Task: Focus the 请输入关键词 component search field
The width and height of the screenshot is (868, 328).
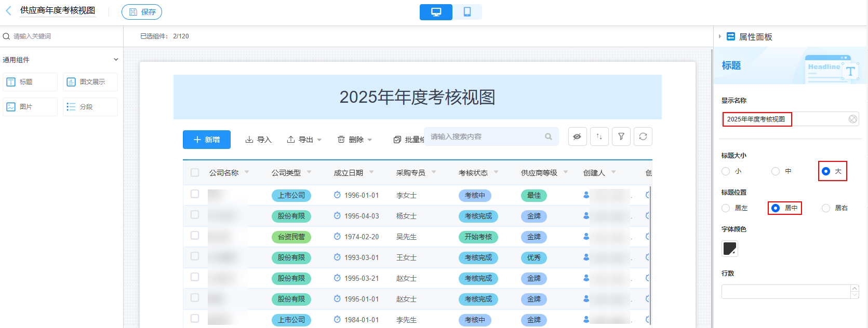Action: [61, 36]
